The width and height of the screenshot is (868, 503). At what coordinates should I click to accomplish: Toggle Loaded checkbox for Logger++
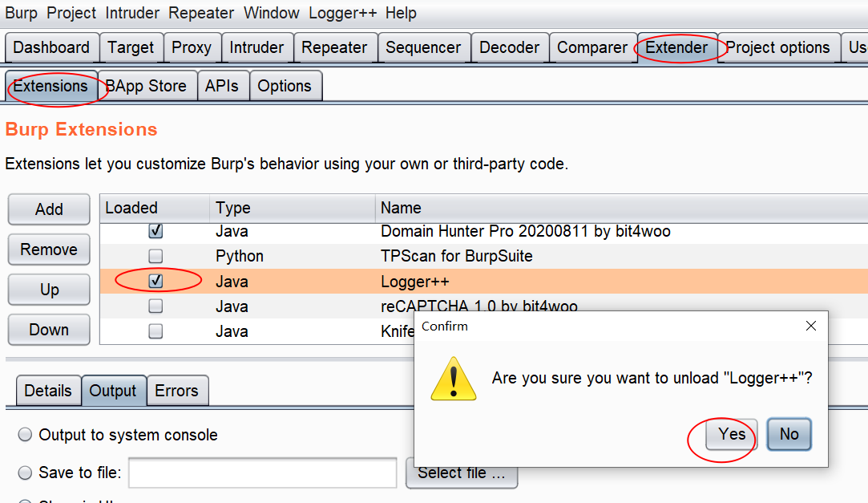(155, 281)
